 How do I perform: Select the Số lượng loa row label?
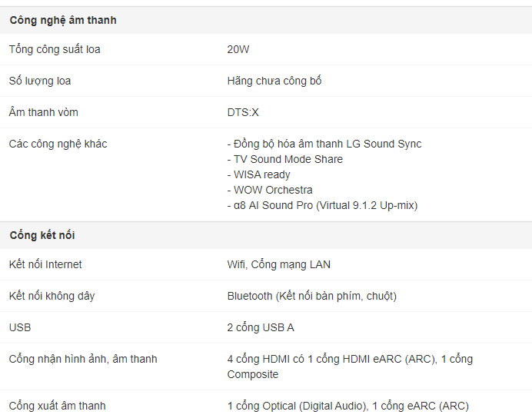[x=40, y=81]
